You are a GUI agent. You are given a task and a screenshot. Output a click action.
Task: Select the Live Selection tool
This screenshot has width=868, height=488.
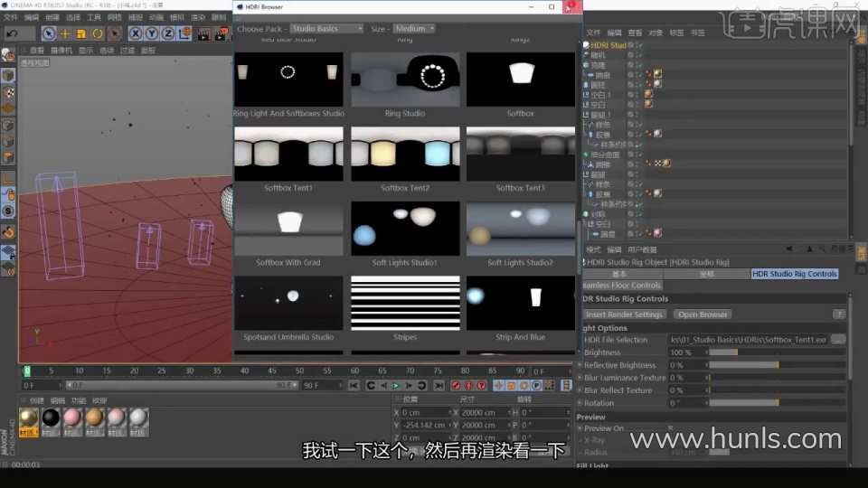click(x=49, y=33)
